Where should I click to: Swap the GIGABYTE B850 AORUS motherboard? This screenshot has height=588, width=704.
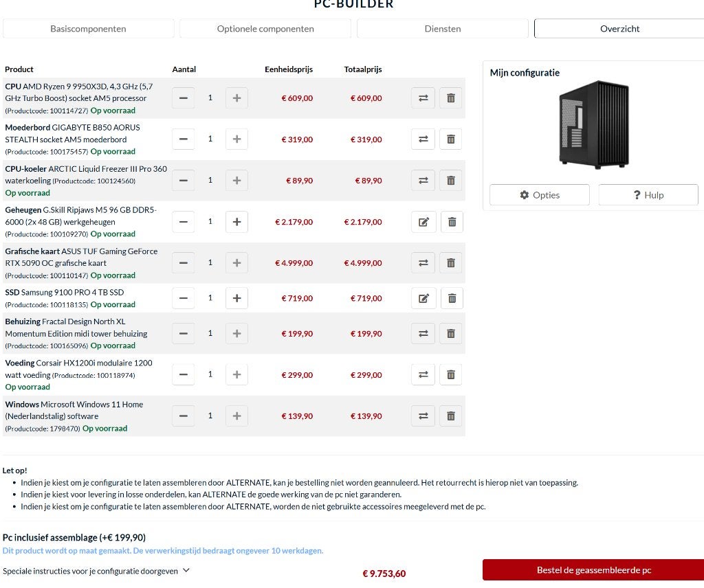tap(423, 139)
